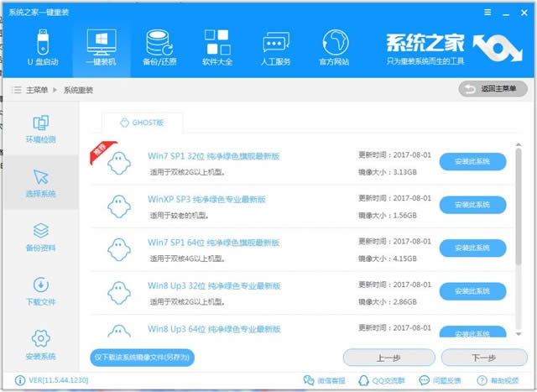Go to 选择系统 select system step
The width and height of the screenshot is (537, 392).
click(41, 183)
